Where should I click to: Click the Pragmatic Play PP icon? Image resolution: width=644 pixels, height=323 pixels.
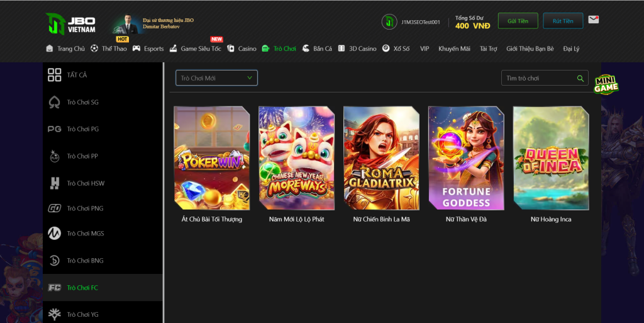point(54,156)
